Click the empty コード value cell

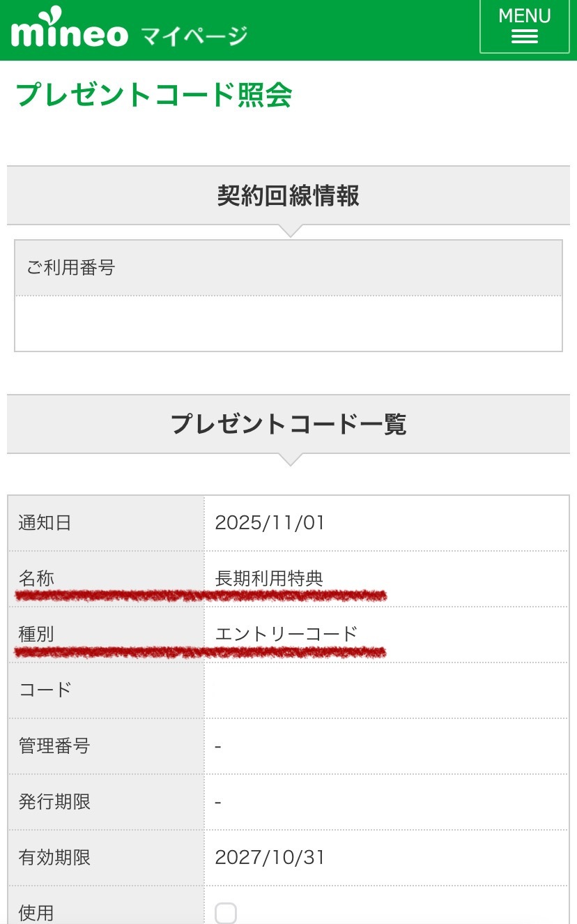386,690
